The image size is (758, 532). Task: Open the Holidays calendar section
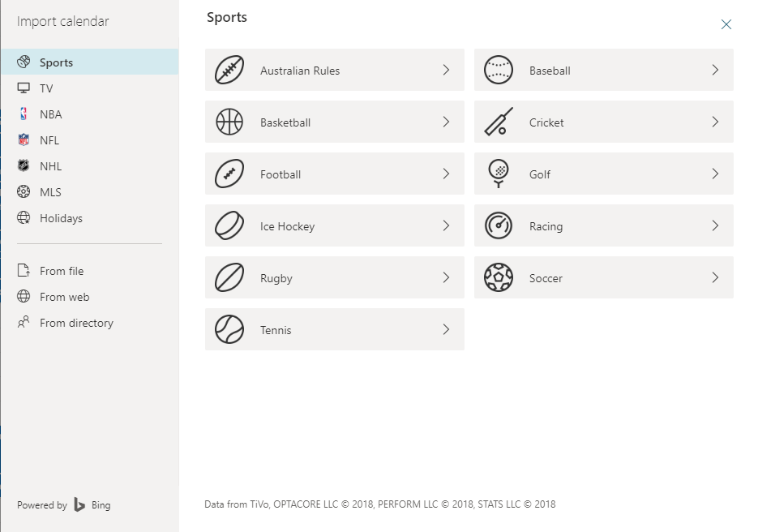coord(90,218)
